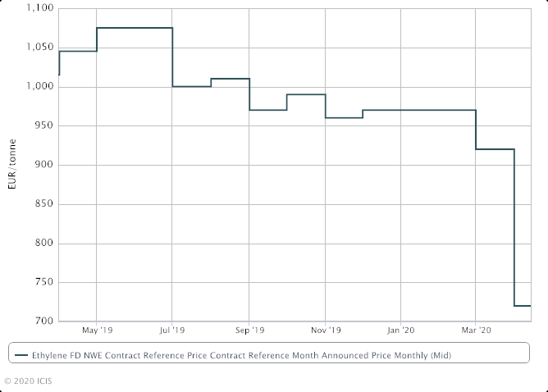
Task: Click the 920 price step after Mar '20
Action: click(495, 149)
